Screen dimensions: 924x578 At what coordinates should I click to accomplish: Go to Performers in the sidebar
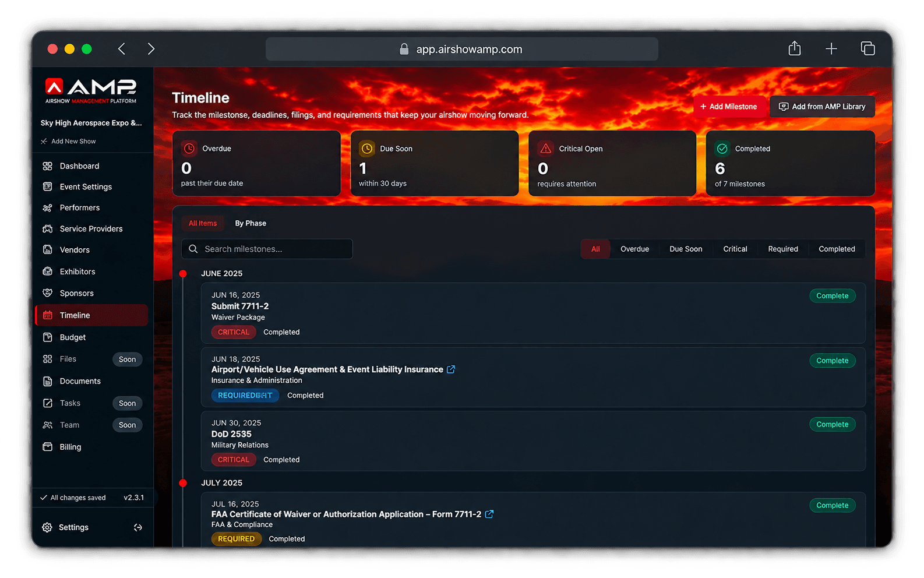79,207
